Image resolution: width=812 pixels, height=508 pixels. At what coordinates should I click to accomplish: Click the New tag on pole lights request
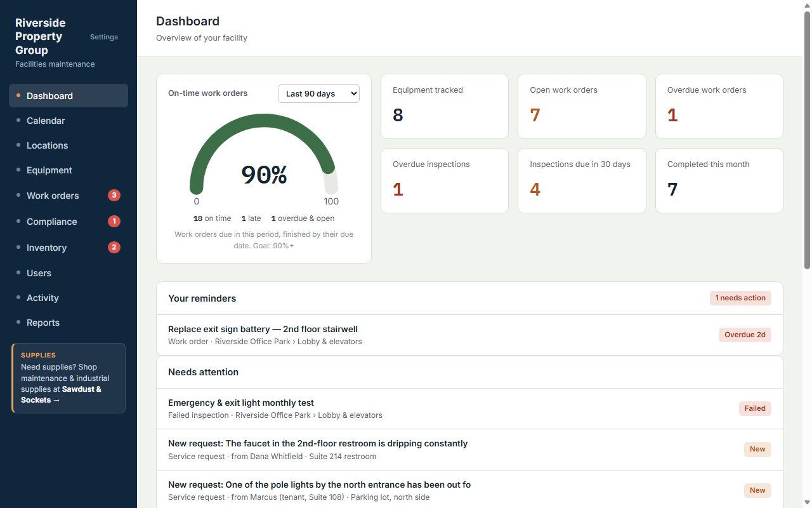point(757,490)
